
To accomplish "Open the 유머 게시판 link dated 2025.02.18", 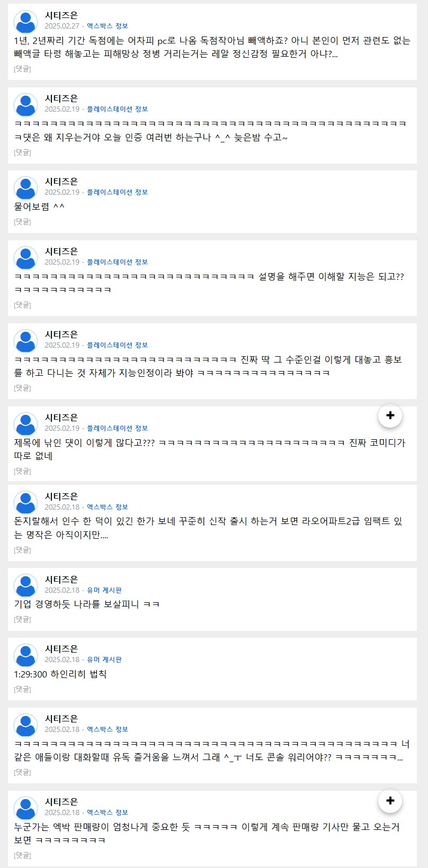I will click(x=104, y=590).
